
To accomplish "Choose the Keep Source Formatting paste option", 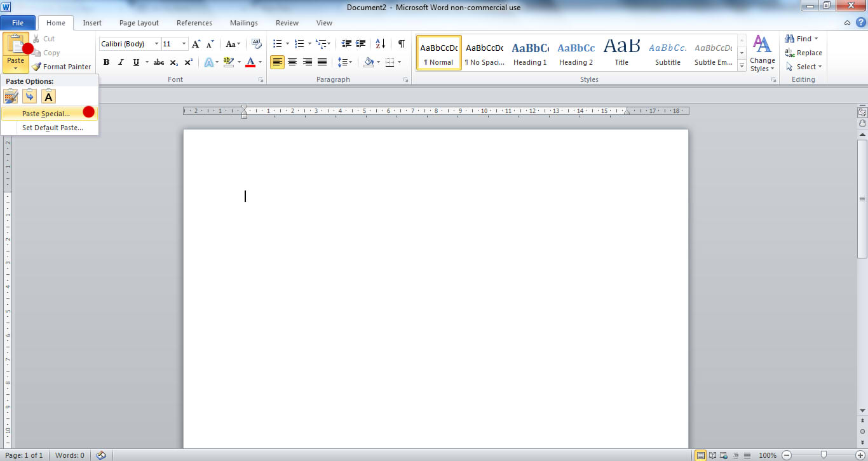I will tap(11, 96).
